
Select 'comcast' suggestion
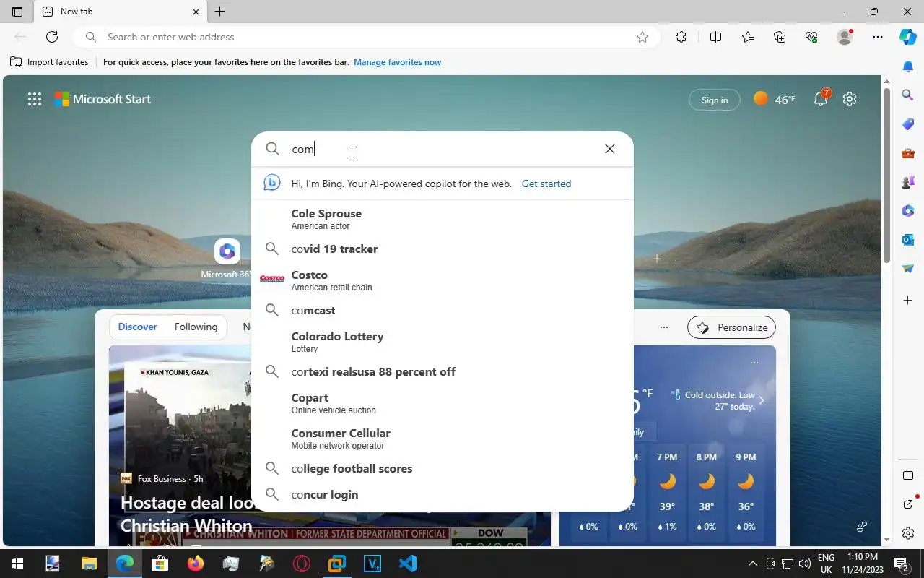pos(443,310)
